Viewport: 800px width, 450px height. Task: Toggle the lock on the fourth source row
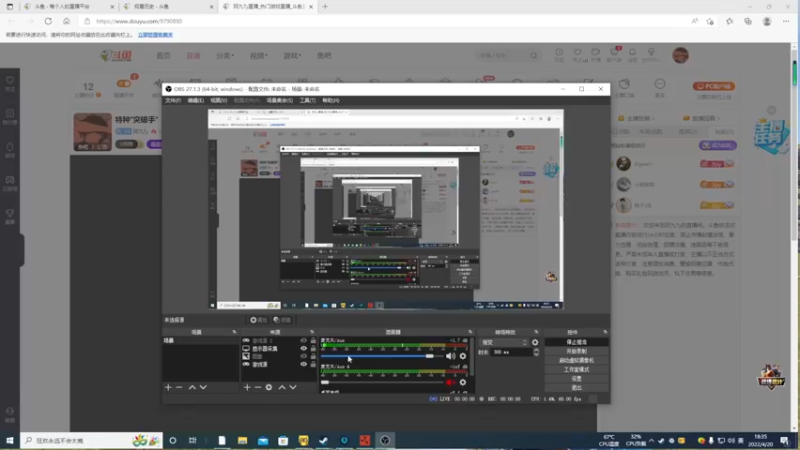pyautogui.click(x=313, y=364)
